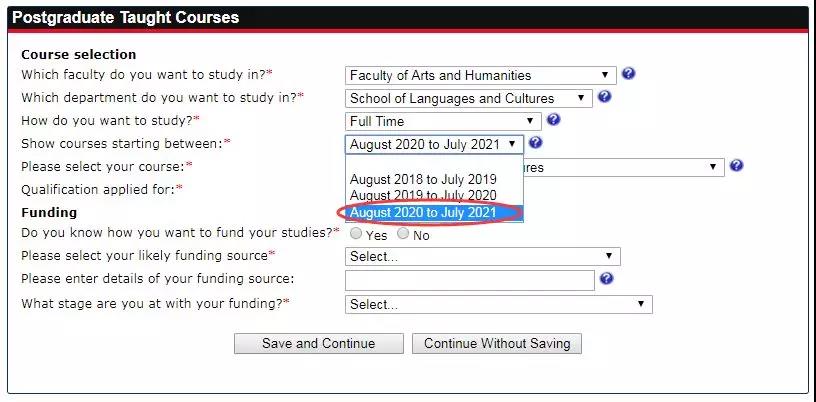
Task: Click the funding source details text field
Action: [x=470, y=280]
